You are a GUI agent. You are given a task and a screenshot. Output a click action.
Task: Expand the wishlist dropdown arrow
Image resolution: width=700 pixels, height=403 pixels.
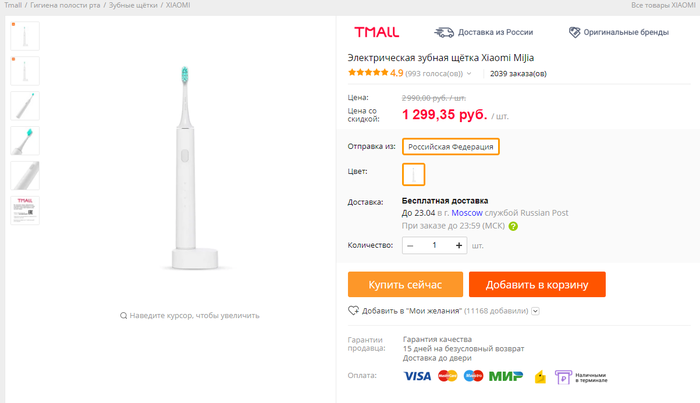pyautogui.click(x=536, y=311)
